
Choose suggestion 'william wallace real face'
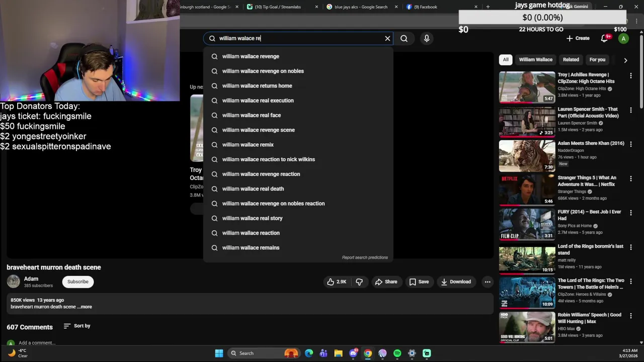click(x=298, y=115)
